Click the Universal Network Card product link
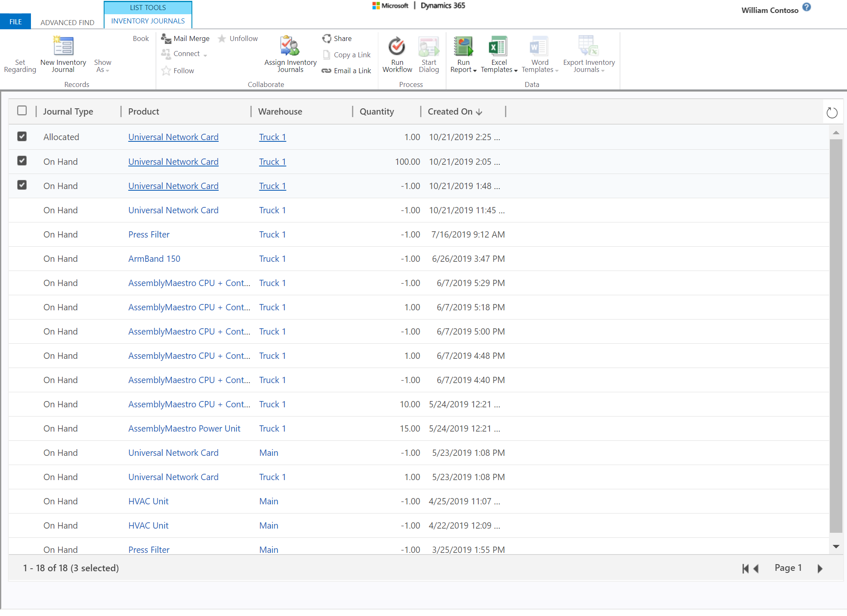 click(x=173, y=137)
